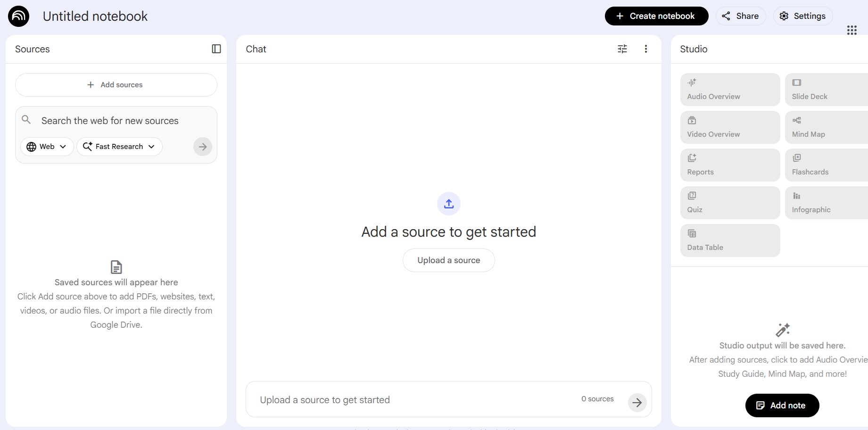
Task: Generate an Audio Overview
Action: point(730,90)
